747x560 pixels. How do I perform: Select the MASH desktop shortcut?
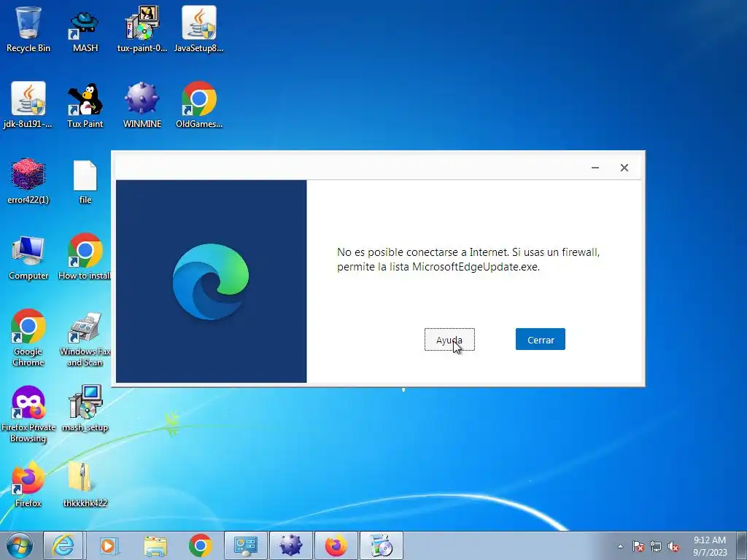pyautogui.click(x=85, y=31)
